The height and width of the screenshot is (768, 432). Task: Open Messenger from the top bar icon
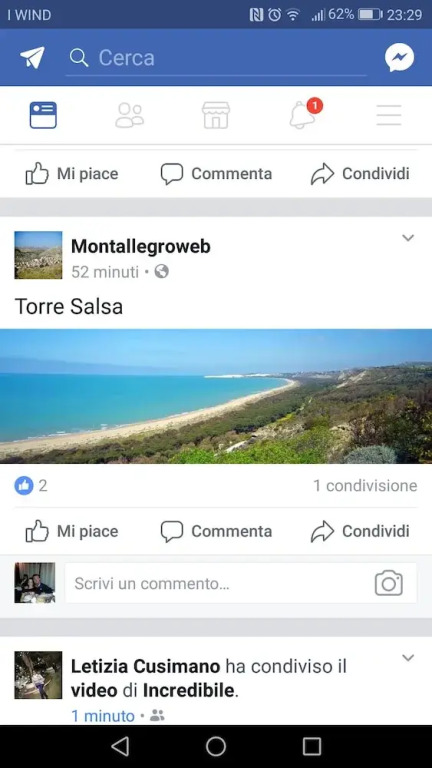click(x=399, y=58)
